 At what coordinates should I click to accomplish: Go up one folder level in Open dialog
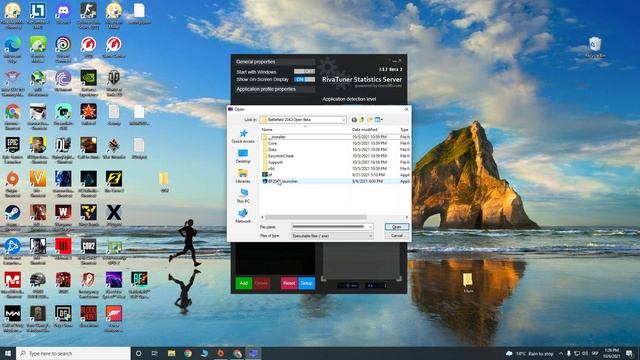point(362,120)
